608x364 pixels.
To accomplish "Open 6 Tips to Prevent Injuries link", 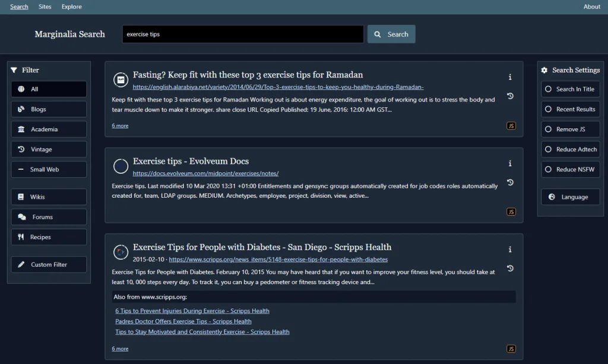I will (192, 311).
